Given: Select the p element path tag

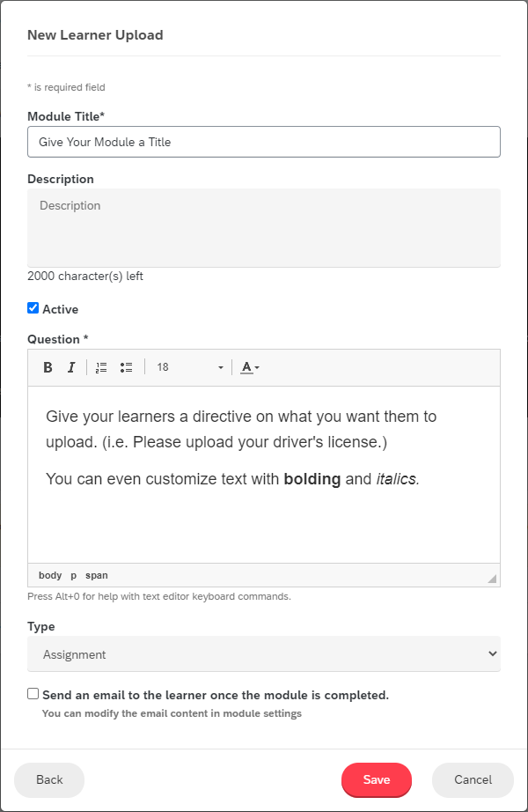Looking at the screenshot, I should (x=74, y=575).
